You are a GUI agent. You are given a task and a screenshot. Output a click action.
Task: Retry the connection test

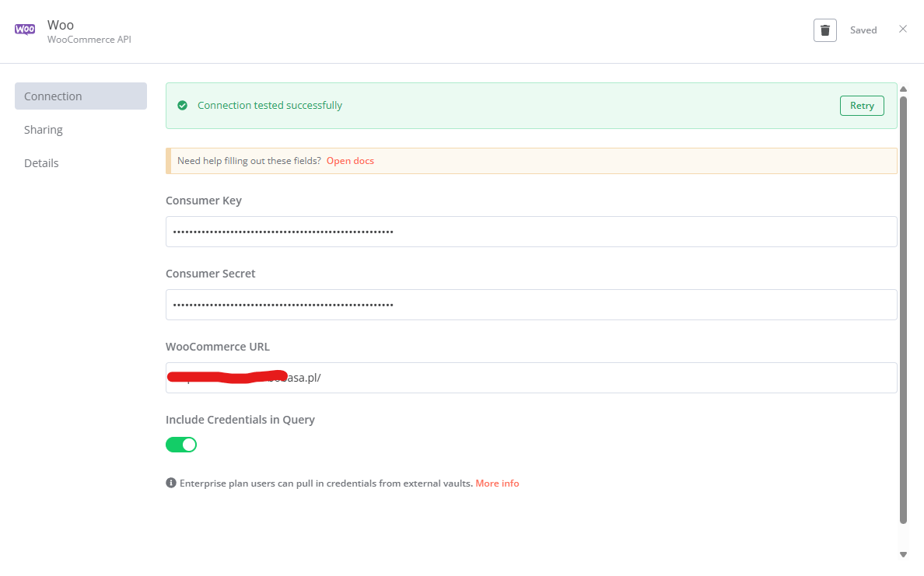pyautogui.click(x=862, y=106)
